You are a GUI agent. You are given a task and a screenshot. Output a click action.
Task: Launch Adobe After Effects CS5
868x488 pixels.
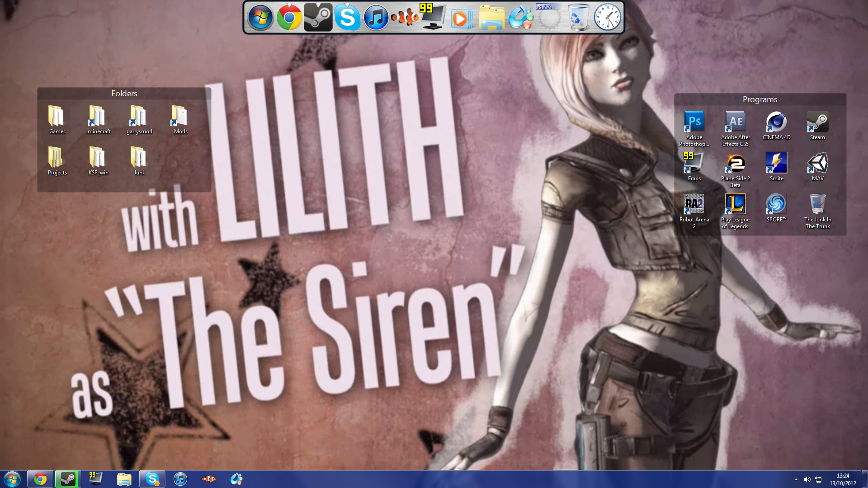pyautogui.click(x=736, y=129)
